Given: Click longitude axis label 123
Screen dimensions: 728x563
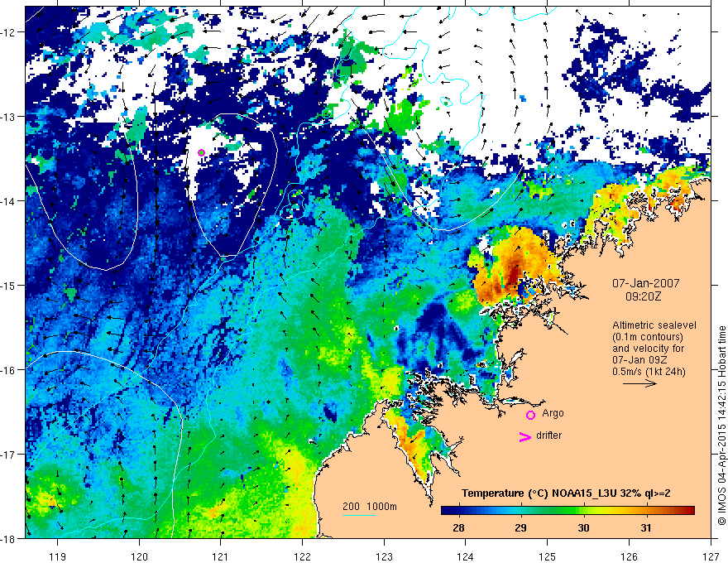Looking at the screenshot, I should [384, 556].
